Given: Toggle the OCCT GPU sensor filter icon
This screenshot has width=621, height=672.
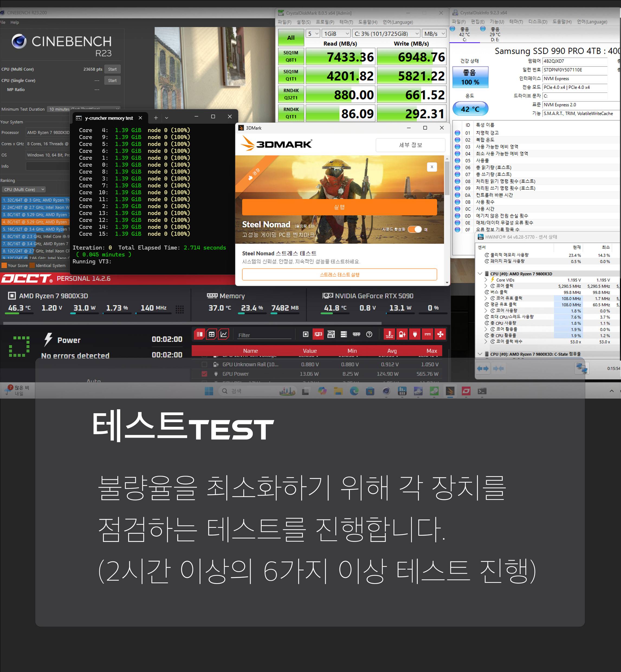Looking at the screenshot, I should coord(318,334).
